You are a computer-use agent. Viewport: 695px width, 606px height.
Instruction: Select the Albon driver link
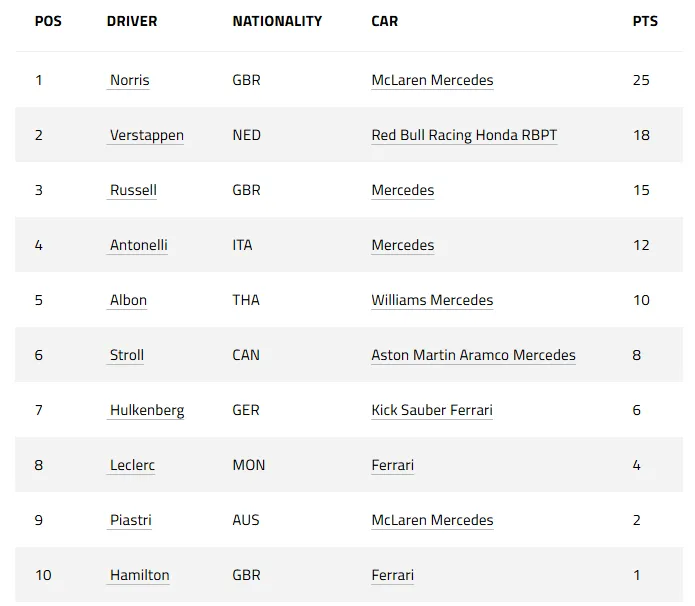[x=128, y=300]
